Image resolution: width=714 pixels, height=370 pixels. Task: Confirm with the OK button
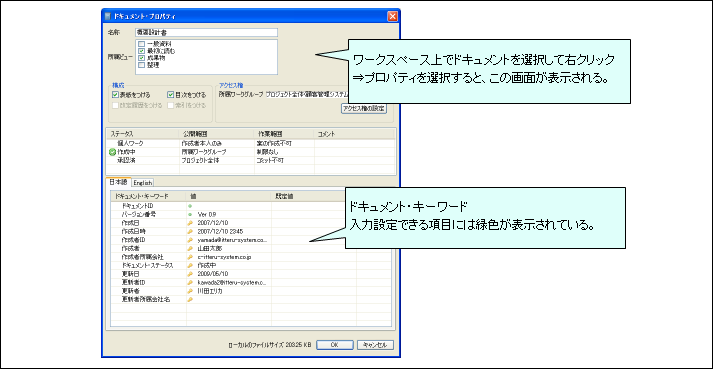point(335,345)
